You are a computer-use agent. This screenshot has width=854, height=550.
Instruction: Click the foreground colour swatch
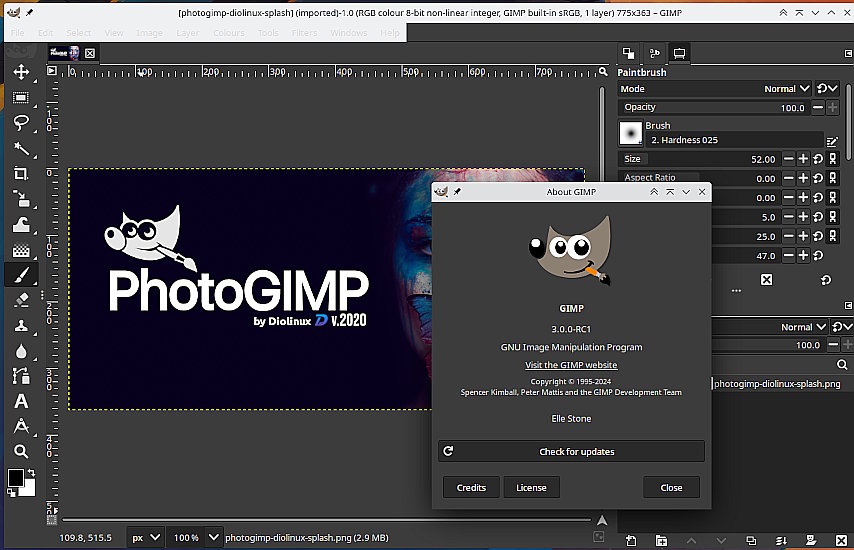(x=17, y=478)
